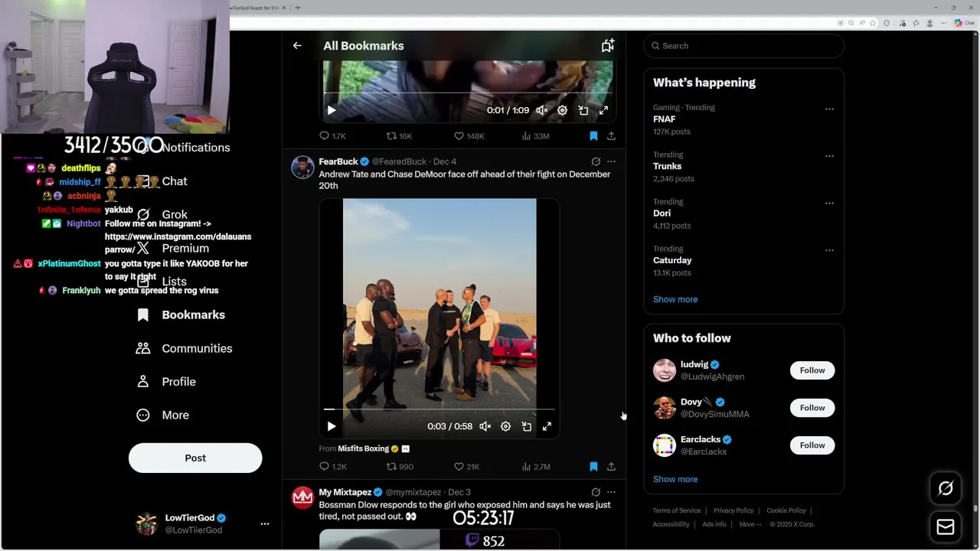Open FearBuck display name link
Image resolution: width=980 pixels, height=551 pixels.
click(x=338, y=161)
